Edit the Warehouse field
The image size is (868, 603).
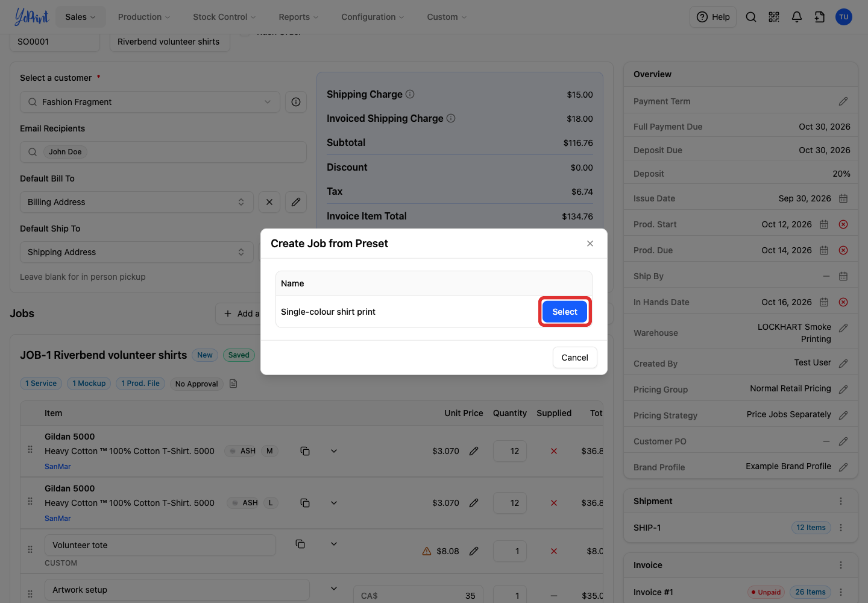[843, 327]
